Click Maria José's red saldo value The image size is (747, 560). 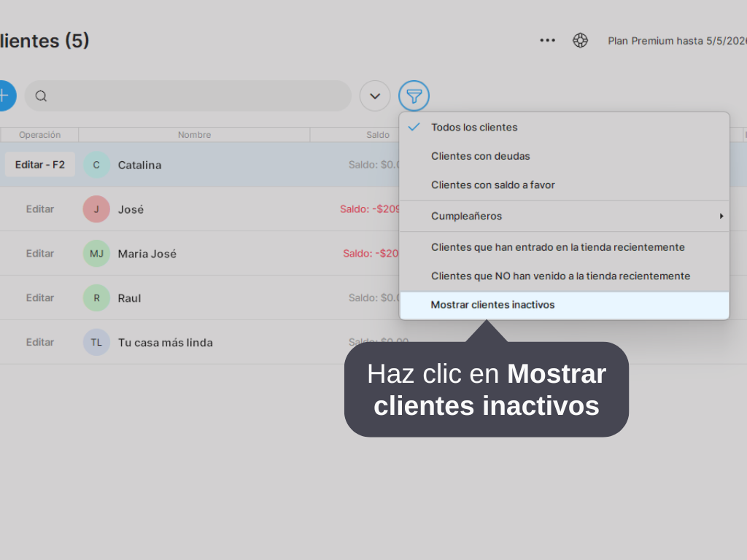point(371,253)
